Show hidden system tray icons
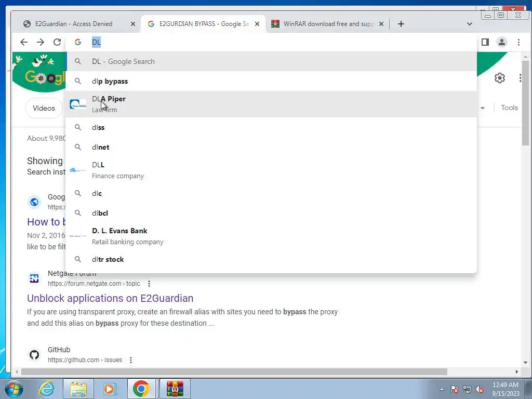Screen dimensions: 532x399 [x=442, y=389]
